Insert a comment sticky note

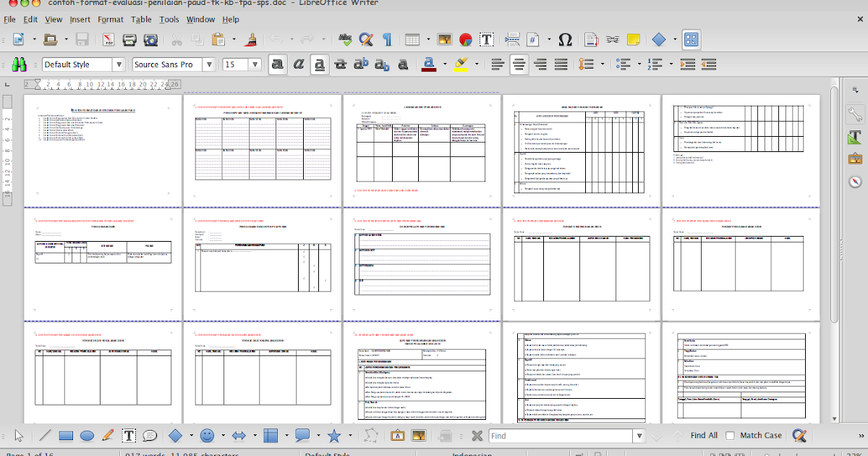(634, 39)
